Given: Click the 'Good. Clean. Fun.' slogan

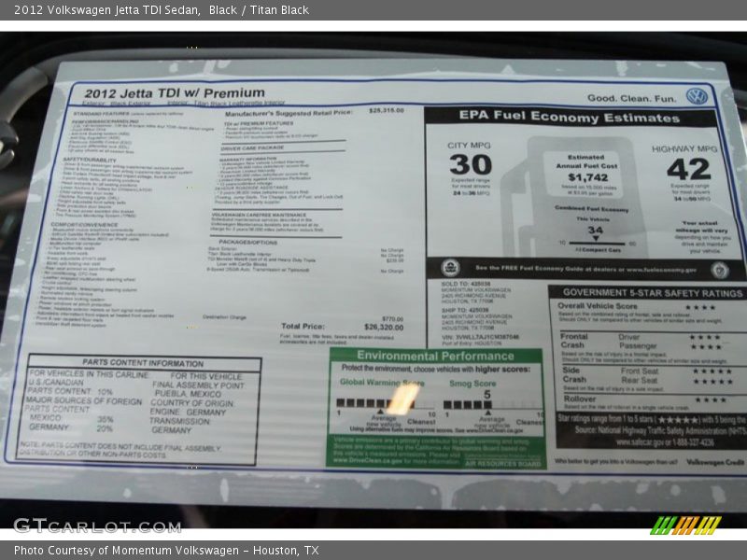Looking at the screenshot, I should 631,99.
